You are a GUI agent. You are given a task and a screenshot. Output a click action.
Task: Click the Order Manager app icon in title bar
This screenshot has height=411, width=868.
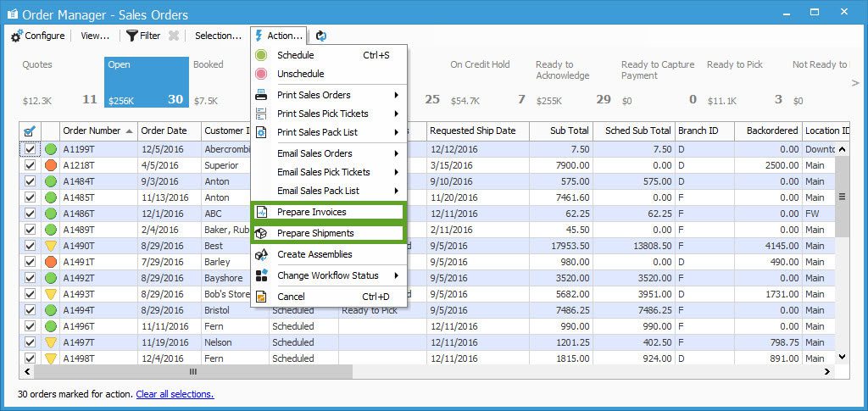12,14
